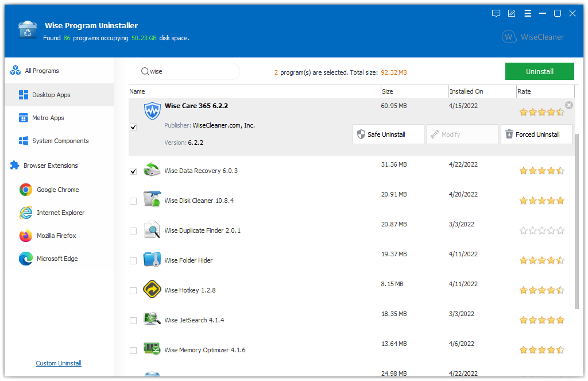Click the Wise Care 365 shield icon
Screen dimensions: 588x381
152,111
